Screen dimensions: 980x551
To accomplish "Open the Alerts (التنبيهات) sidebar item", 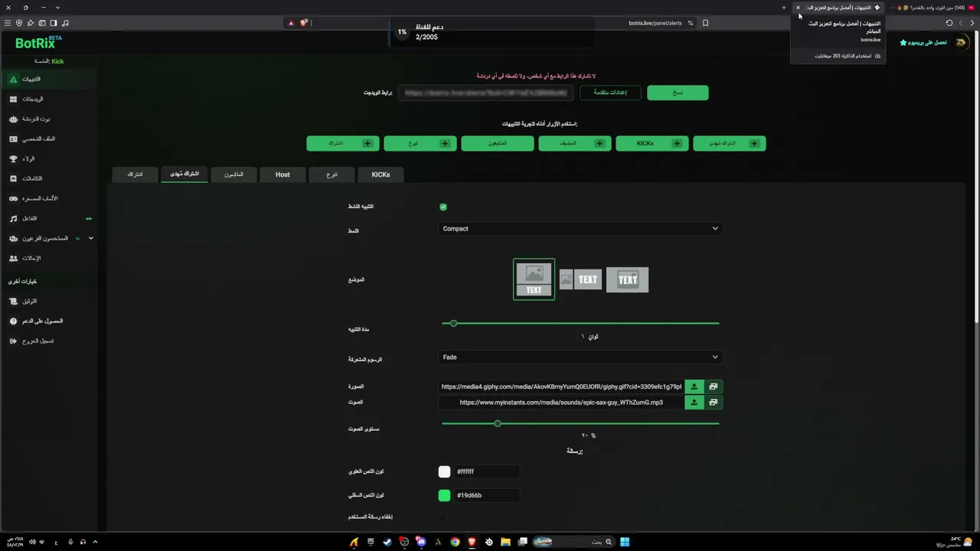I will click(x=48, y=79).
